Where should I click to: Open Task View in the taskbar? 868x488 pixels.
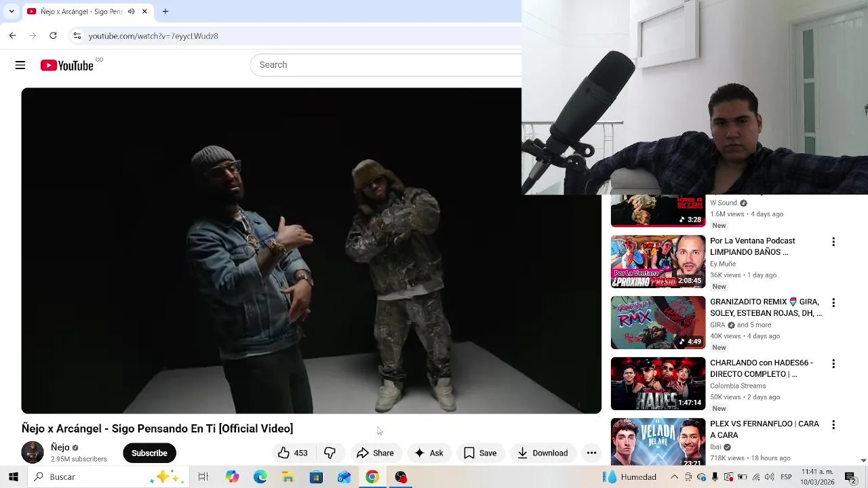203,477
